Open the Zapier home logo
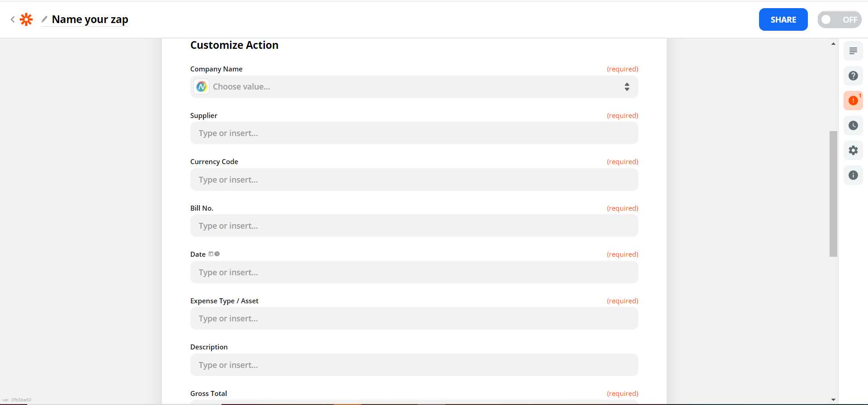 (26, 19)
